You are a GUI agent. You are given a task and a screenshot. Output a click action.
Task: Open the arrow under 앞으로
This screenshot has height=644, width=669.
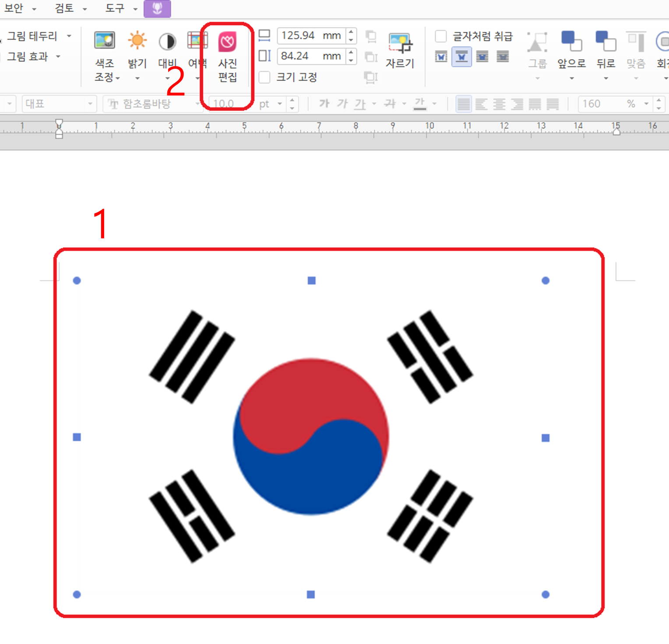(571, 79)
